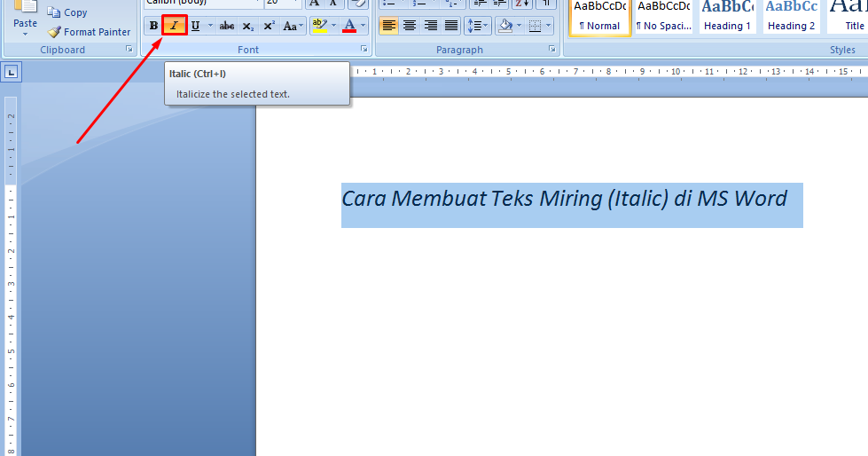Apply the Normal style
868x456 pixels.
pyautogui.click(x=599, y=17)
